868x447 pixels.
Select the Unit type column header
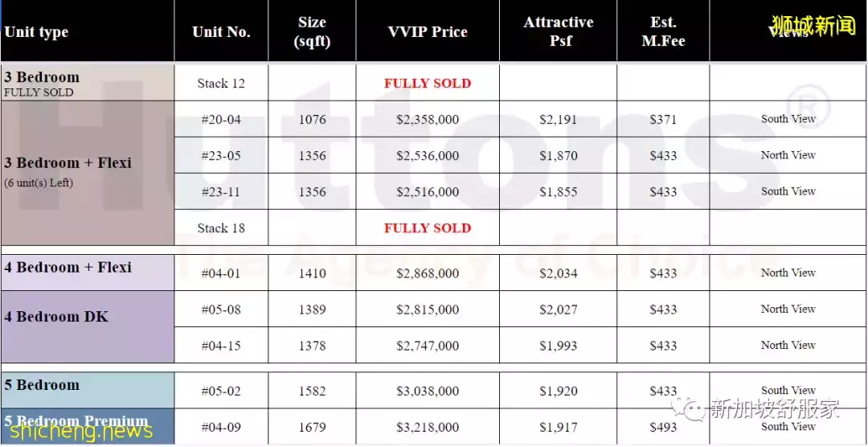(x=37, y=33)
